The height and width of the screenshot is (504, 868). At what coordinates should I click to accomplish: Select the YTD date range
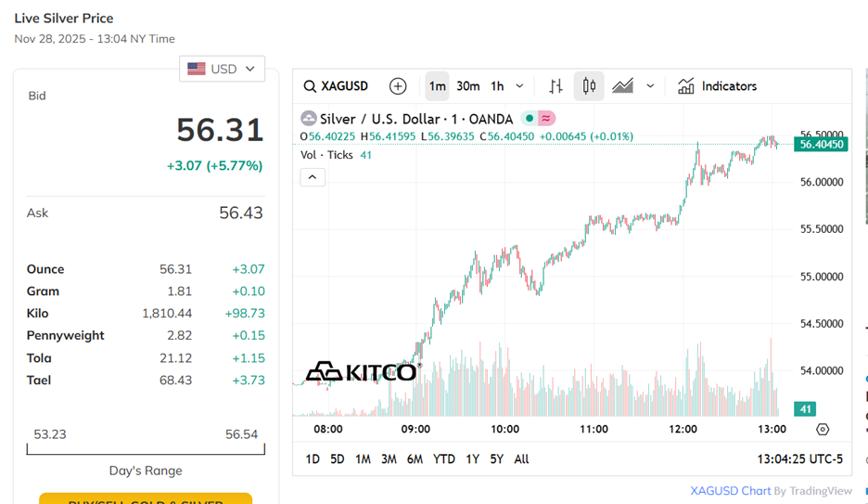pos(444,459)
